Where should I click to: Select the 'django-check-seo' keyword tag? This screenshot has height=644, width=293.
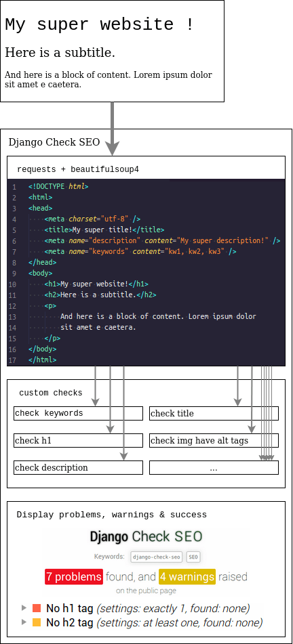pyautogui.click(x=157, y=557)
